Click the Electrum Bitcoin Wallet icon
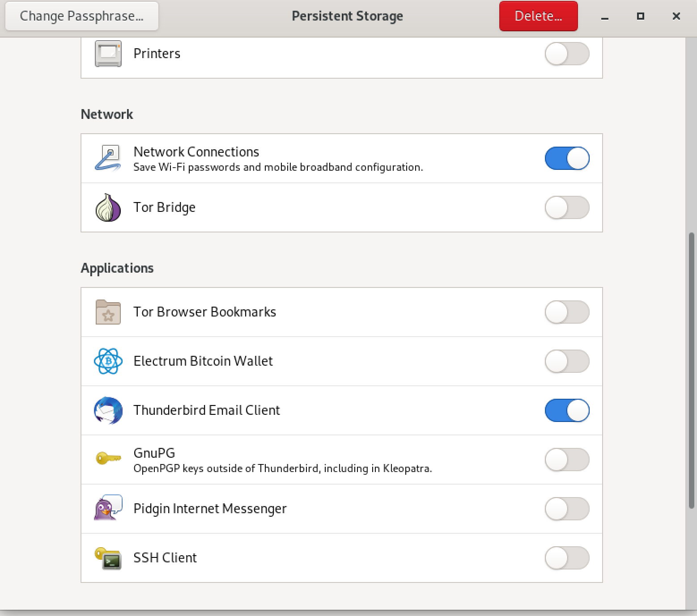The image size is (697, 616). pyautogui.click(x=107, y=361)
